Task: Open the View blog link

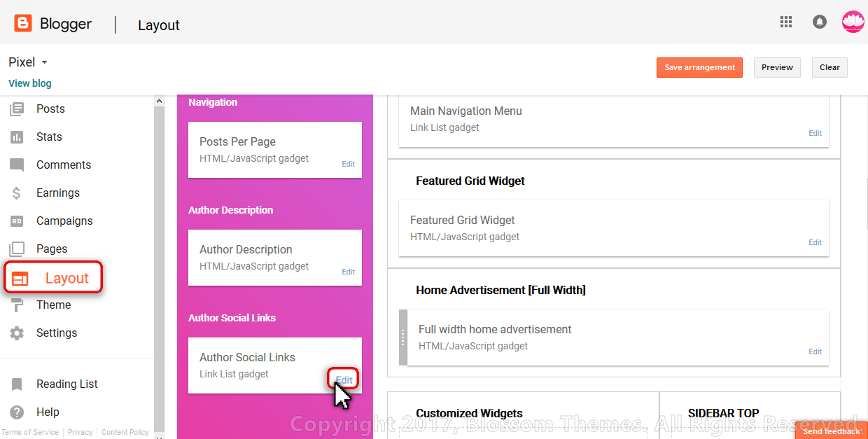Action: click(x=30, y=83)
